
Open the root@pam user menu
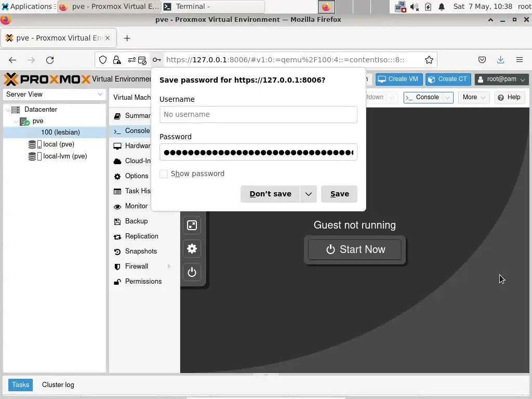point(501,79)
